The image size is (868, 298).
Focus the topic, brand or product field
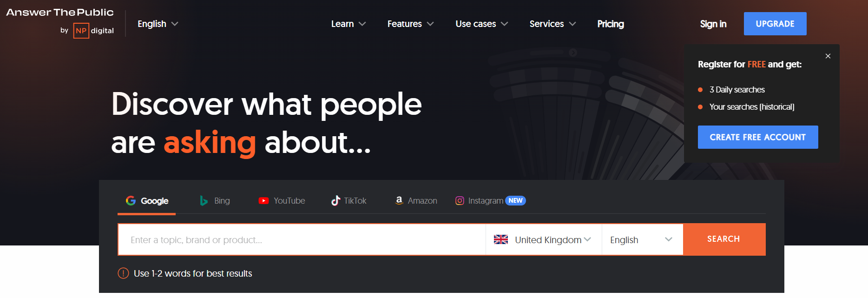click(x=302, y=239)
